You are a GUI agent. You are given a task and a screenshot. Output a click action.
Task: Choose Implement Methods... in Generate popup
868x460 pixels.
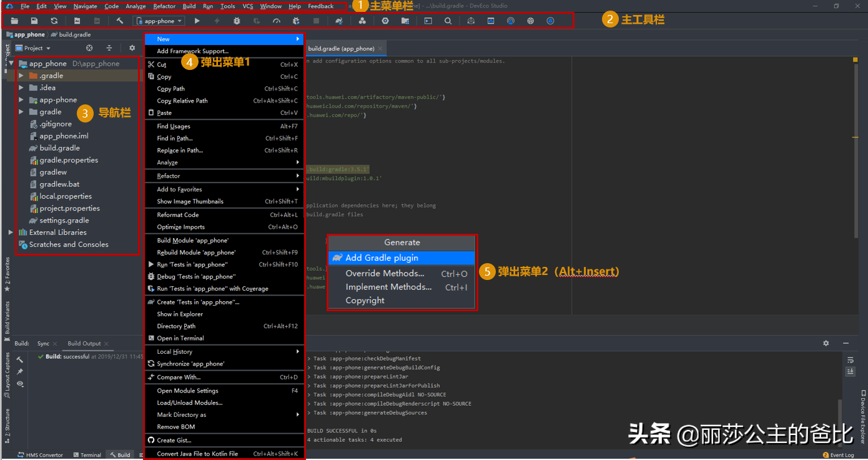coord(402,287)
